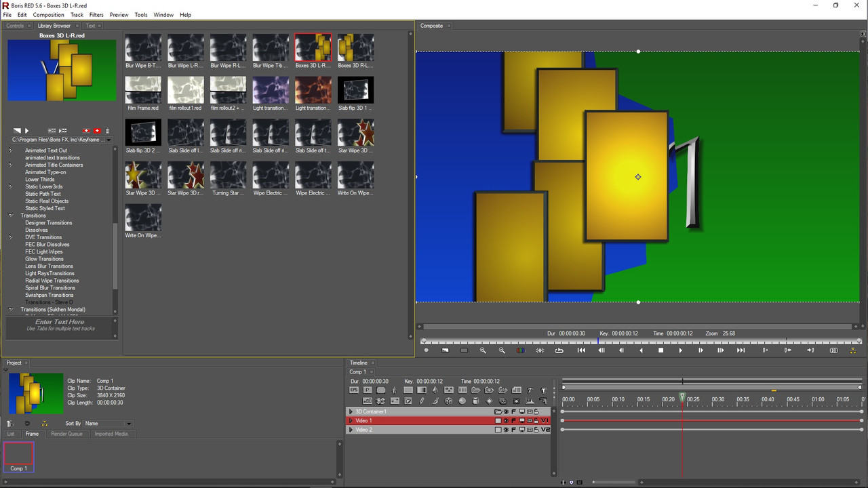This screenshot has height=488, width=868.
Task: Jump to the end with last-frame button
Action: point(741,350)
